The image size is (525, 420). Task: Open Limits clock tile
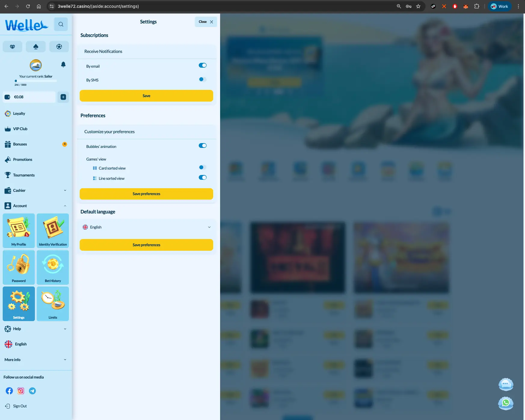tap(53, 304)
